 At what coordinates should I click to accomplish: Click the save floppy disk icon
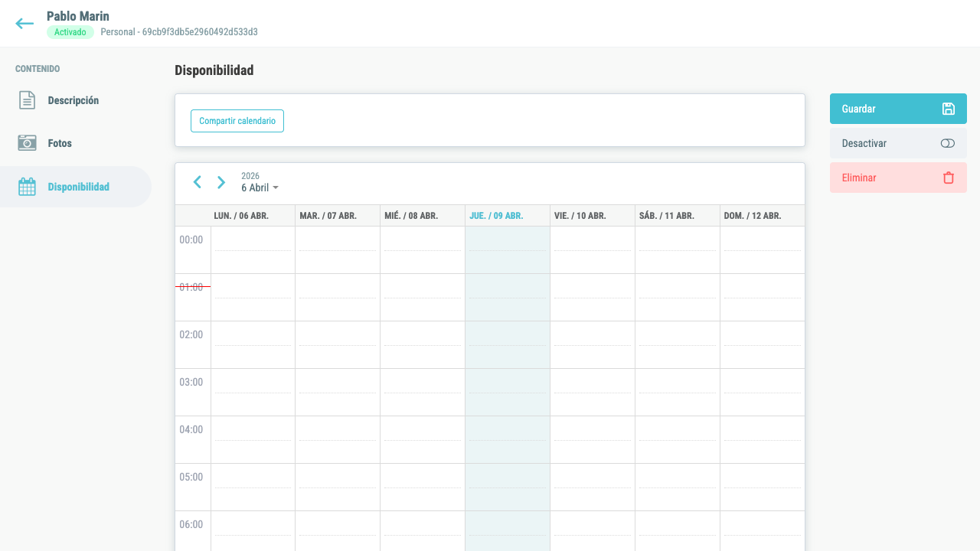(x=948, y=109)
